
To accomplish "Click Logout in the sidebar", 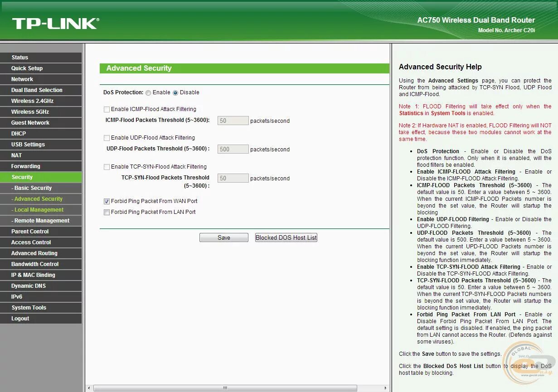I will [x=41, y=319].
